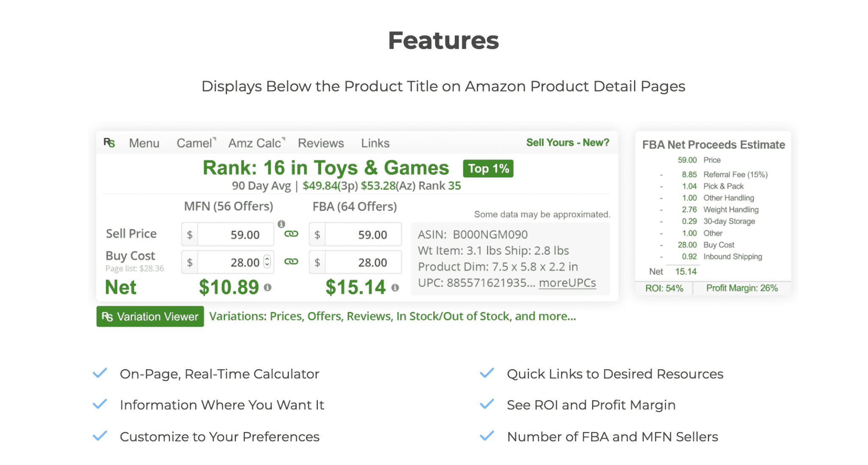
Task: Click the FBA Buy Cost input field
Action: tap(363, 263)
